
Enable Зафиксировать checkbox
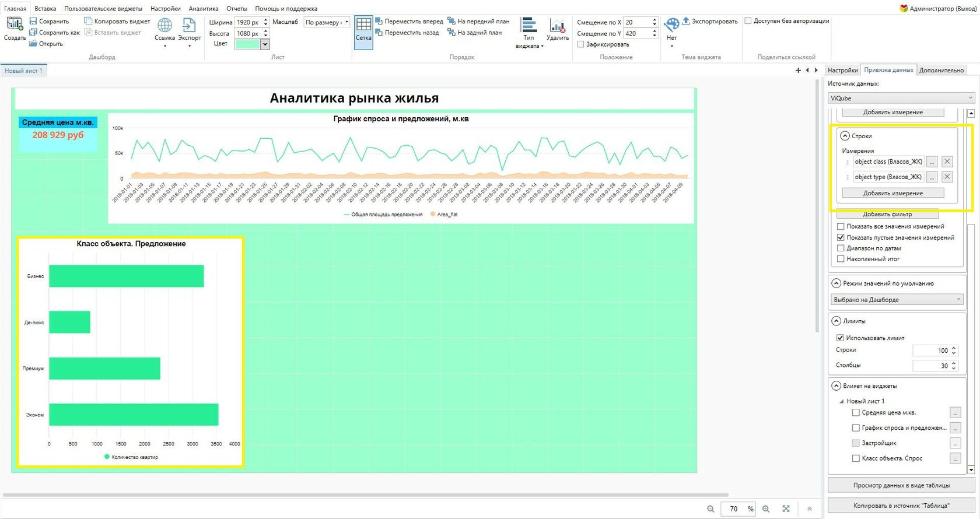pyautogui.click(x=580, y=44)
